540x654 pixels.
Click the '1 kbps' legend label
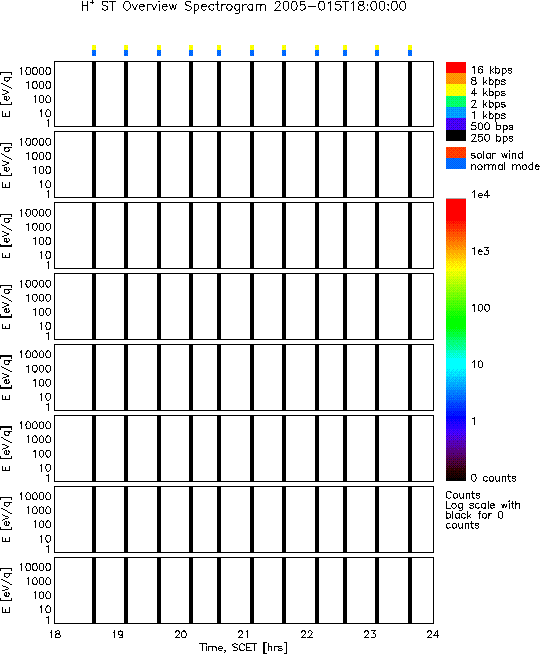point(488,115)
